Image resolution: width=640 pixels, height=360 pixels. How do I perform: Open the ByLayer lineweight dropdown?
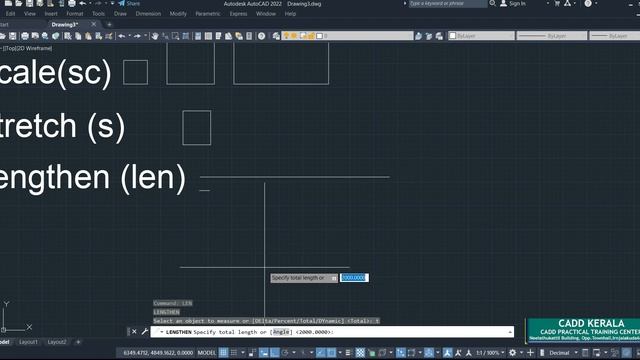(x=615, y=36)
